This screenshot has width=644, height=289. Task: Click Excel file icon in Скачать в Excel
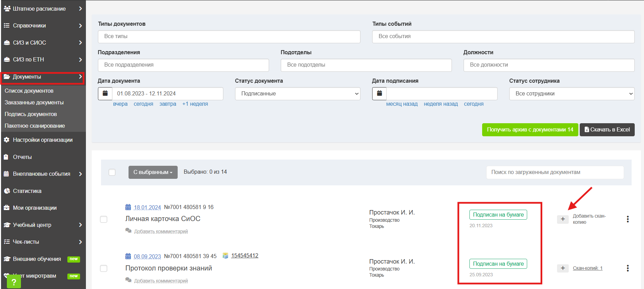(587, 130)
